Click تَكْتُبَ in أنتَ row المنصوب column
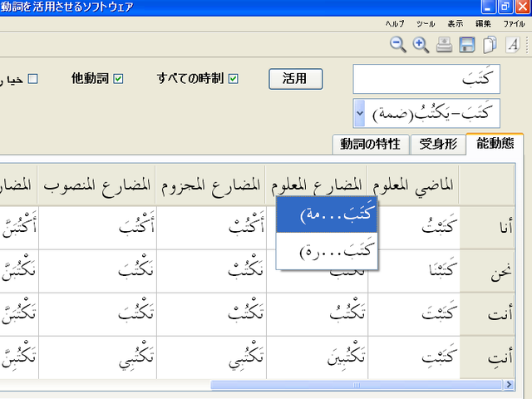The height and width of the screenshot is (399, 532). coord(98,314)
